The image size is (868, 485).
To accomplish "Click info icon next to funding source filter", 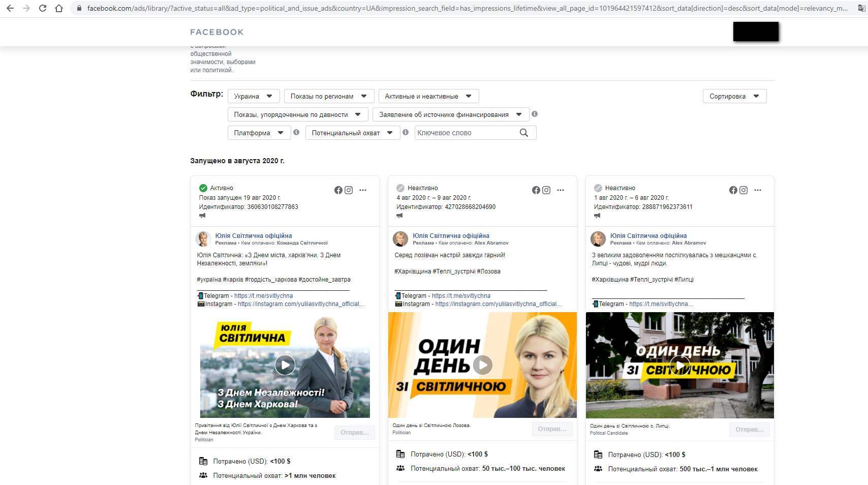I will point(535,114).
